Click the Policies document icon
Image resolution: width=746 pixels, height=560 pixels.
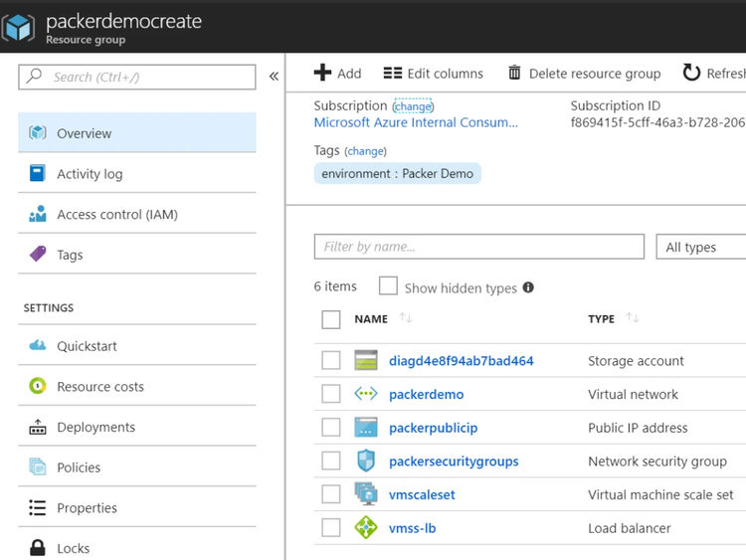point(38,467)
